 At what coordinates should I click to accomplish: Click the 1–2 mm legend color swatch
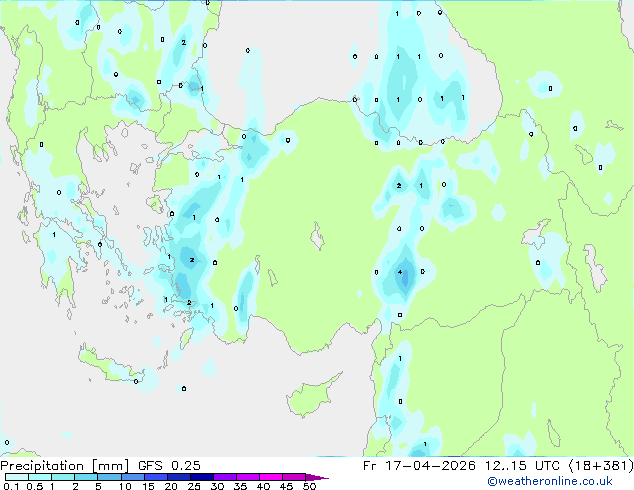click(x=63, y=477)
